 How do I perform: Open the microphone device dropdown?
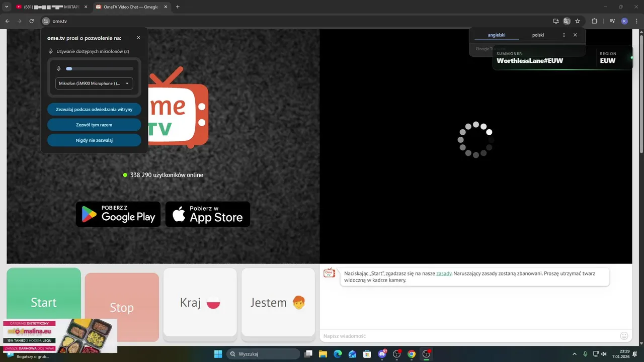94,83
